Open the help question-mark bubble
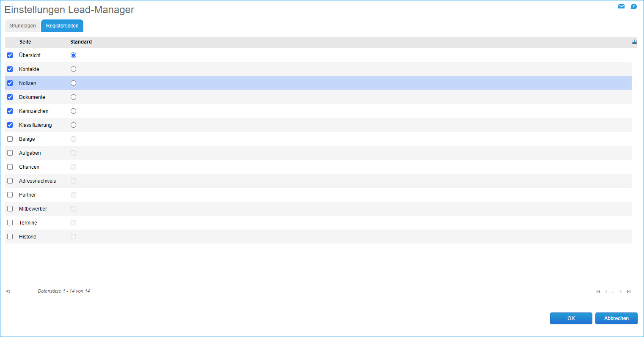 pos(633,7)
